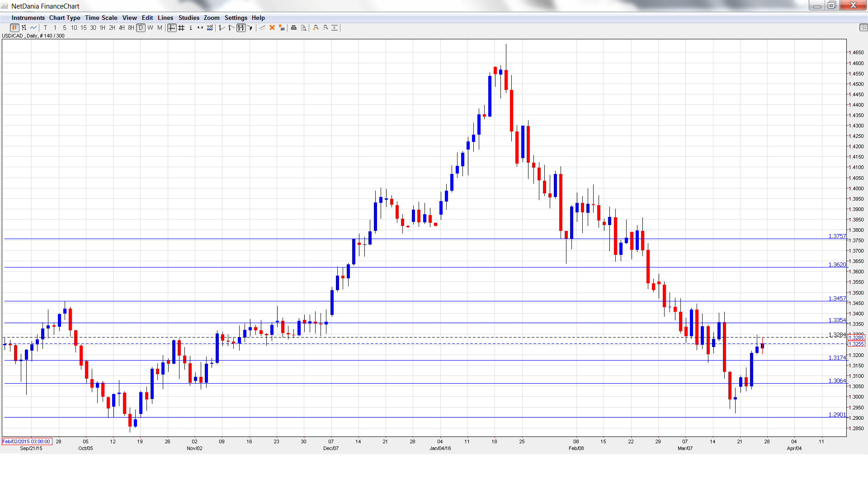Open the Time Scale menu

[x=101, y=18]
